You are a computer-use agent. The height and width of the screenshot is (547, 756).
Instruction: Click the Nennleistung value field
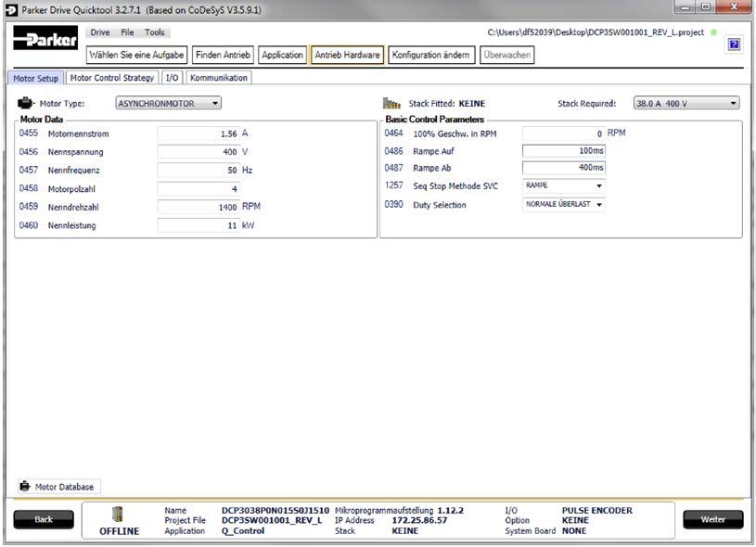(199, 225)
